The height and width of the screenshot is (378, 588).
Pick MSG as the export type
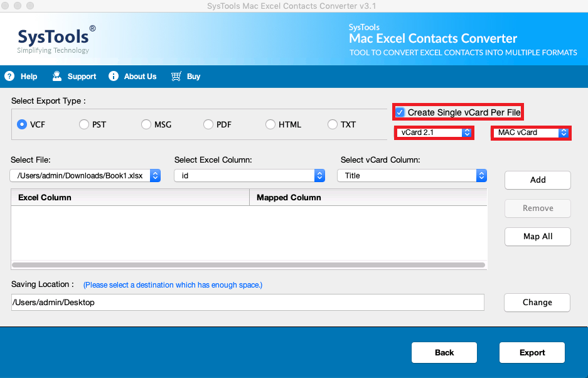146,124
